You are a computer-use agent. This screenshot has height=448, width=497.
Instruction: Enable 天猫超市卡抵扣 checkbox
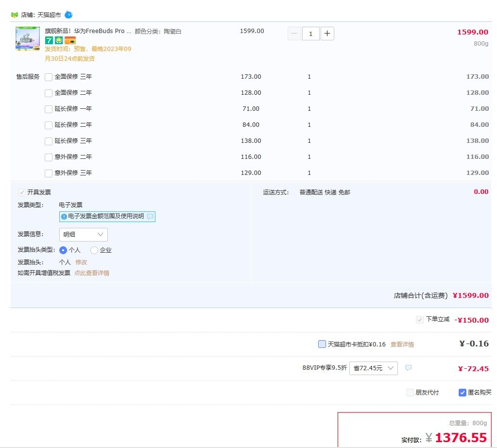(x=322, y=344)
